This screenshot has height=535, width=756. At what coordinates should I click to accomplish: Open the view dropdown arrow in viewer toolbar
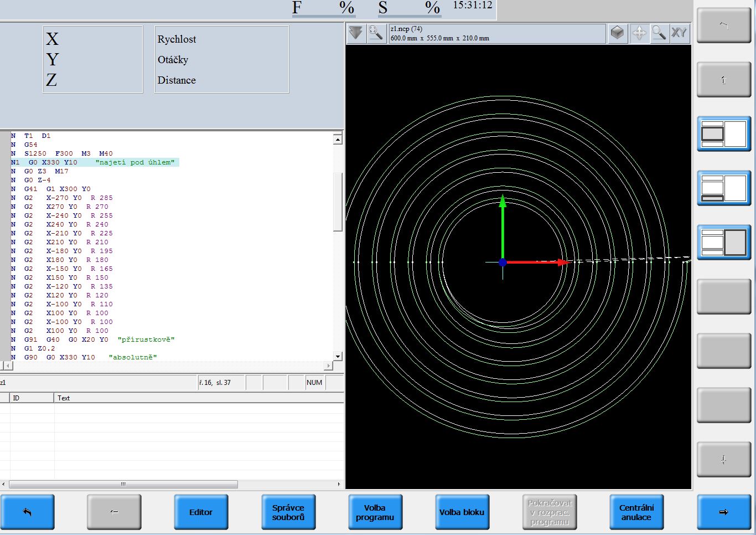356,33
